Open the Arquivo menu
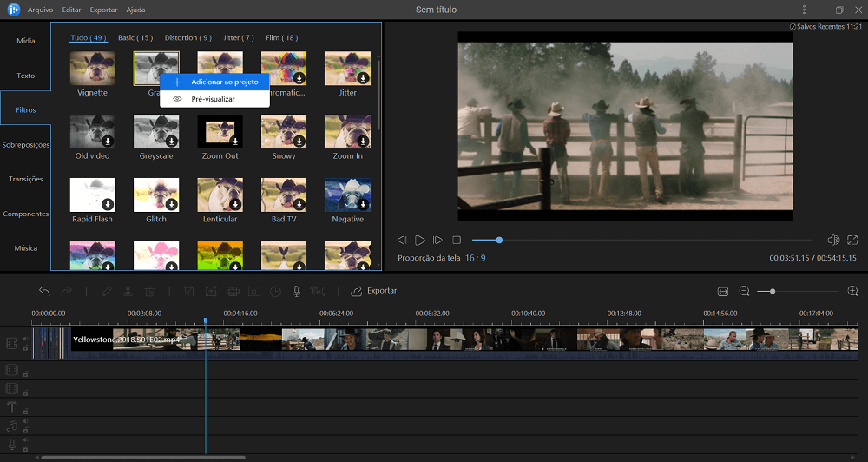 click(x=41, y=10)
